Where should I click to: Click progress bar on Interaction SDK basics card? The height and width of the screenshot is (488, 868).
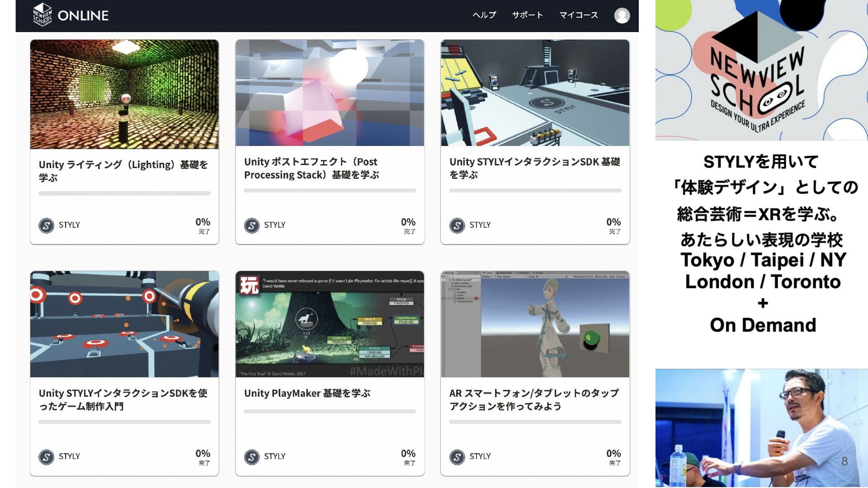pos(535,191)
